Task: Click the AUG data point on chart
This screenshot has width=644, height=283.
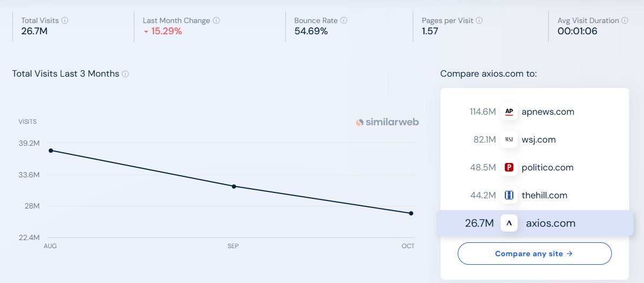Action: (x=51, y=151)
